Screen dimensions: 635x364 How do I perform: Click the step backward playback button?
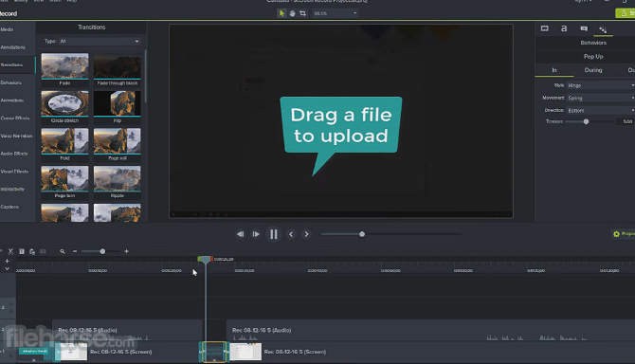tap(240, 234)
